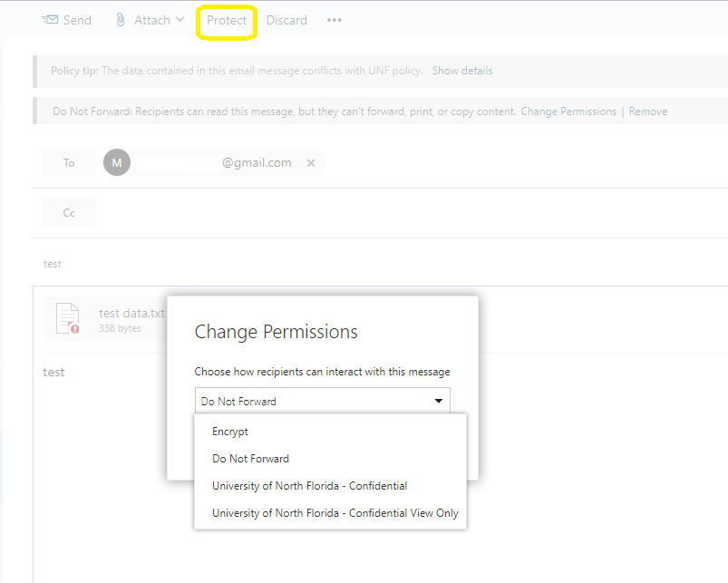Click the Send text label

77,20
